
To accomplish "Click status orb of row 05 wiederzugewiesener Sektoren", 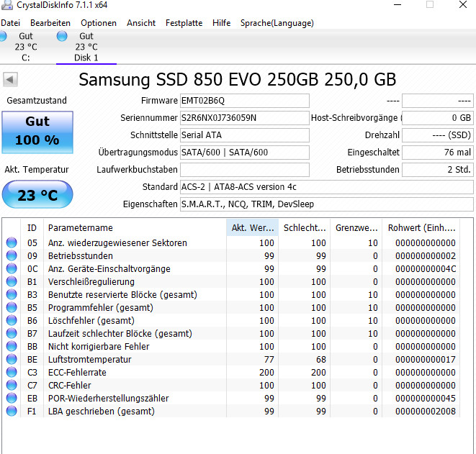I will [12, 242].
